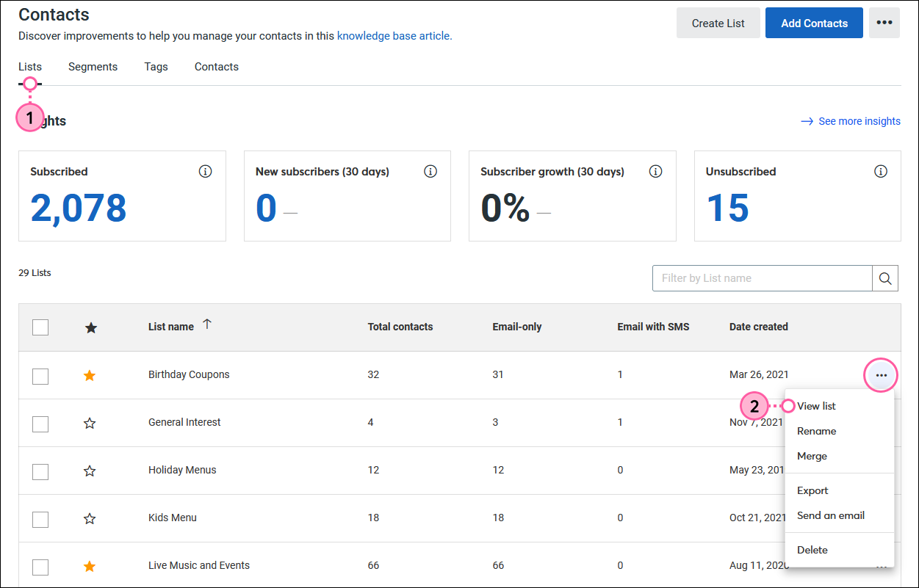Image resolution: width=919 pixels, height=588 pixels.
Task: Click the star column header icon
Action: click(x=91, y=327)
